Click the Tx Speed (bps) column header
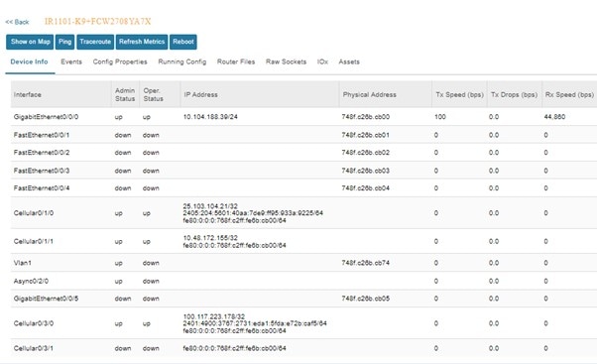 [459, 95]
